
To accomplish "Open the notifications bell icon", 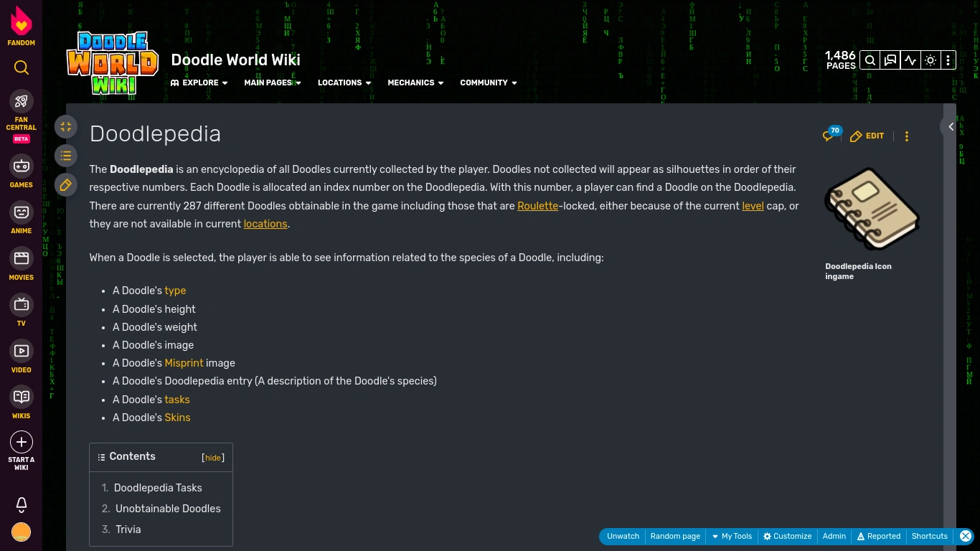I will coord(21,505).
